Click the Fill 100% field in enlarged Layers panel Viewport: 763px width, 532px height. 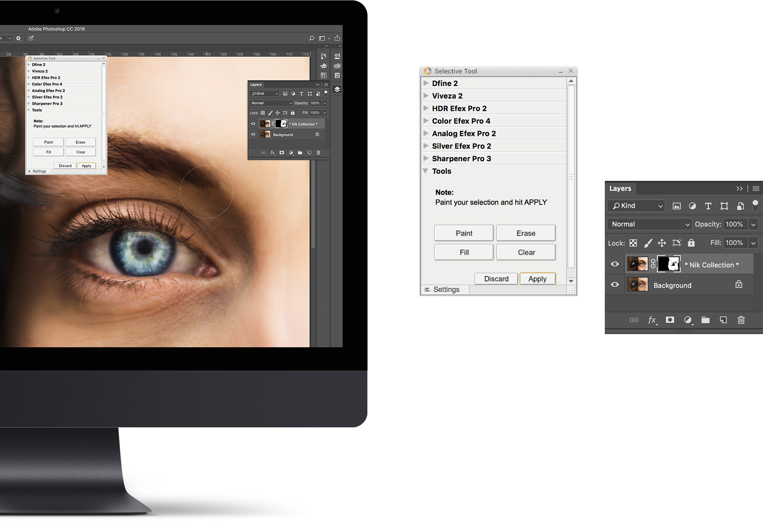[x=736, y=243]
